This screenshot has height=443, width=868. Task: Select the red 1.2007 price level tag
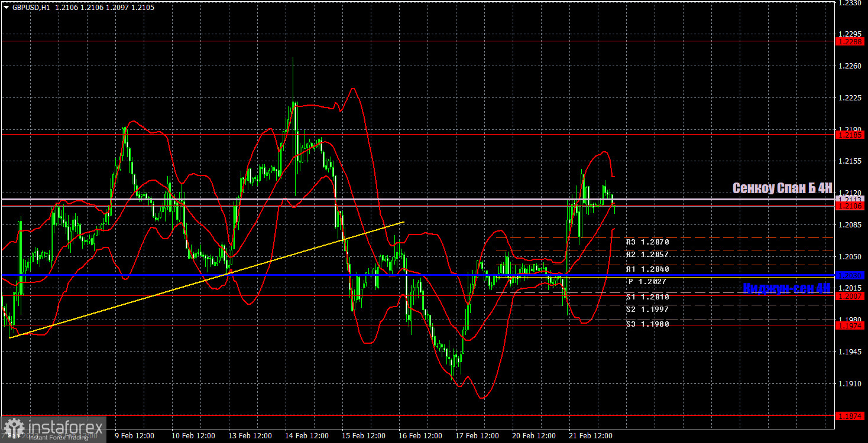(x=851, y=296)
